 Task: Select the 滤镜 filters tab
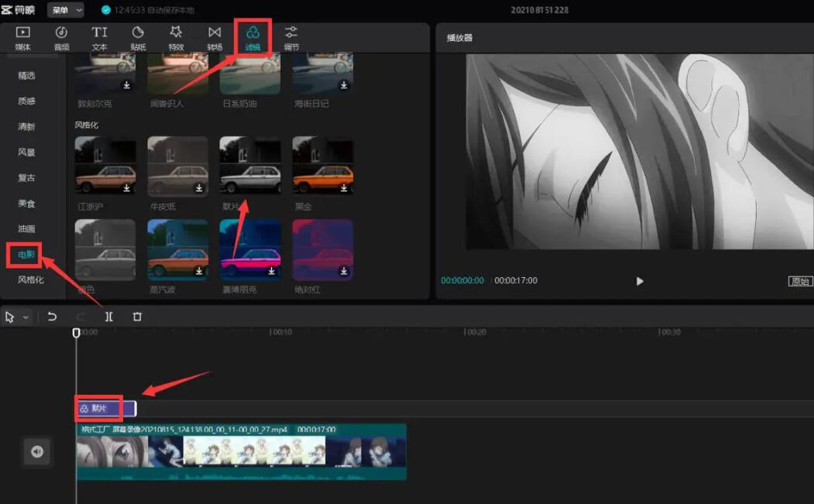point(252,38)
